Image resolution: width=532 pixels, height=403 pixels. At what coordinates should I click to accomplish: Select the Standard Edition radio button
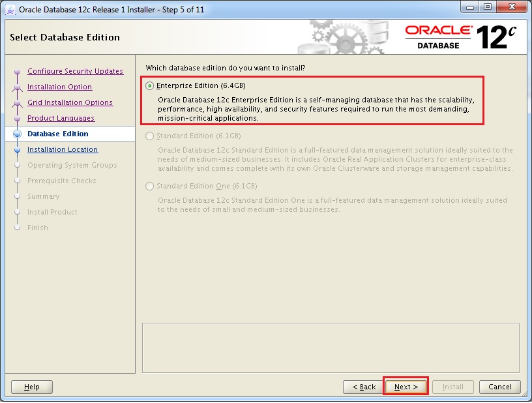[x=151, y=136]
